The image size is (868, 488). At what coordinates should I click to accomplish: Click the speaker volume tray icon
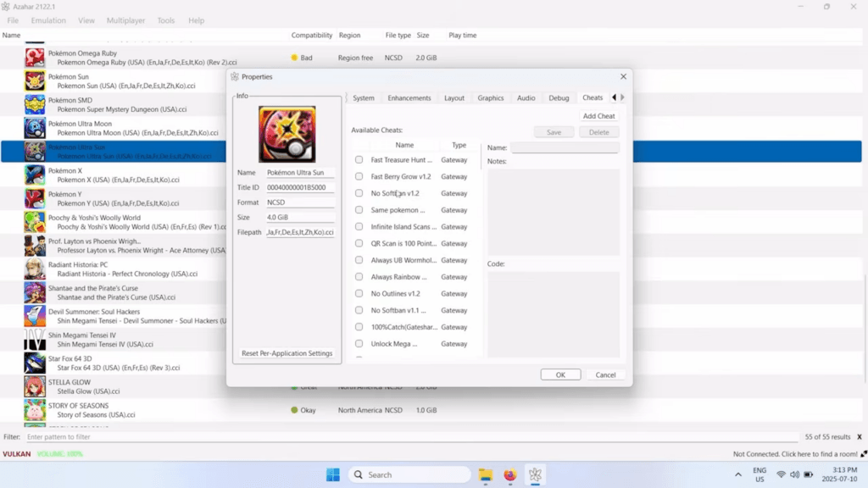[x=794, y=474]
